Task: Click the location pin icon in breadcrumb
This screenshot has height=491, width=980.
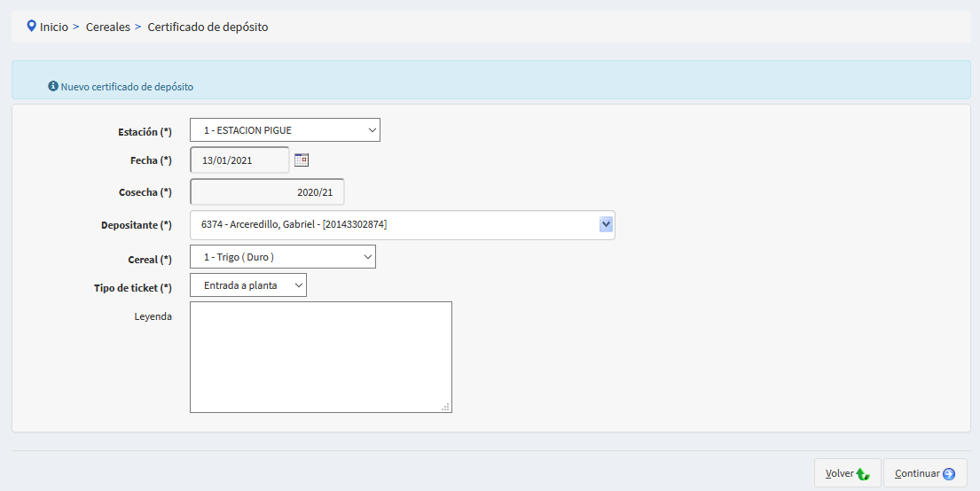Action: [x=32, y=27]
